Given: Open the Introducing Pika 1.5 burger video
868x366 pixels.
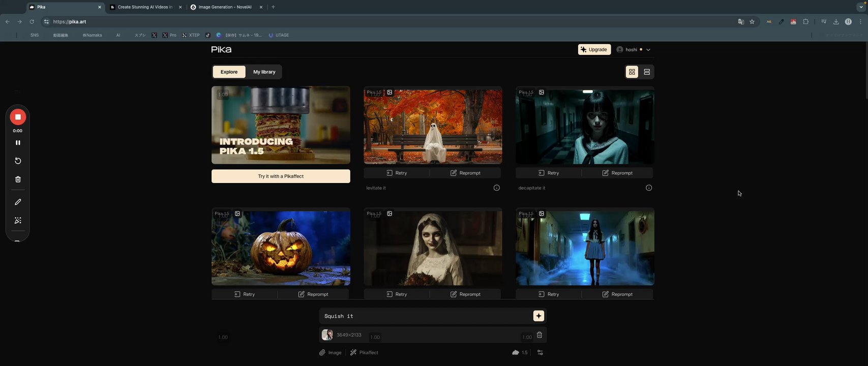Looking at the screenshot, I should click(281, 125).
